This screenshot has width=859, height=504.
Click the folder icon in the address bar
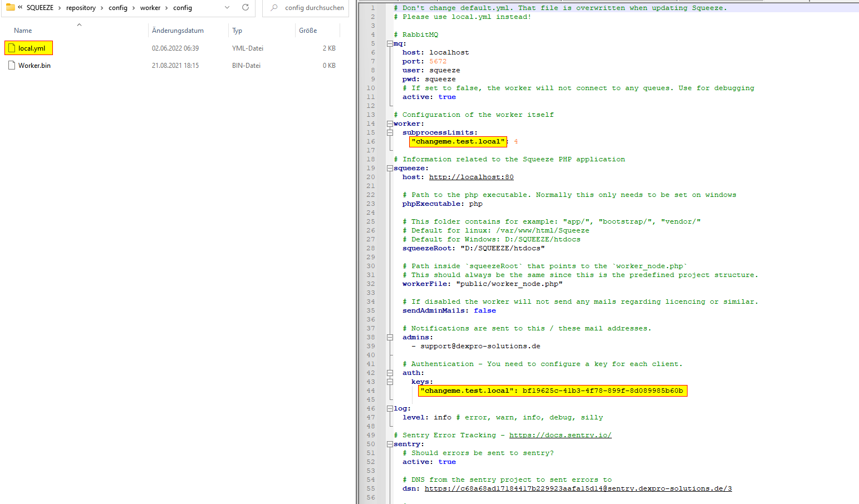coord(10,7)
